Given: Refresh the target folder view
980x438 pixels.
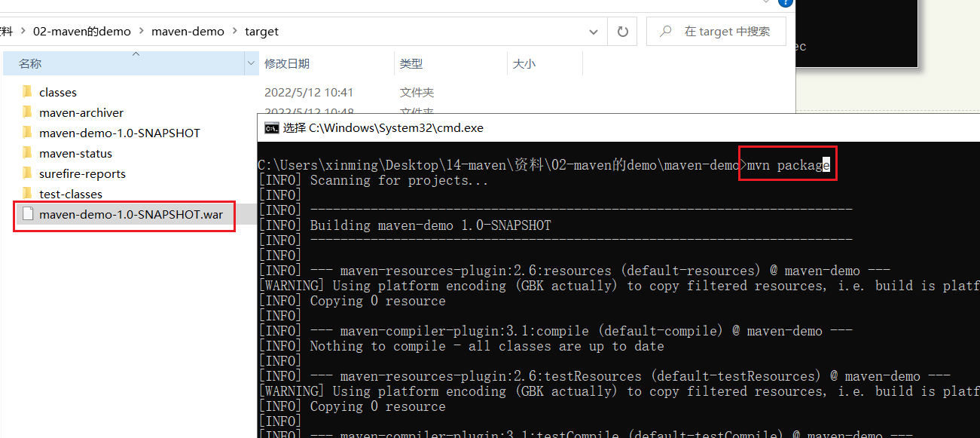Looking at the screenshot, I should (622, 31).
